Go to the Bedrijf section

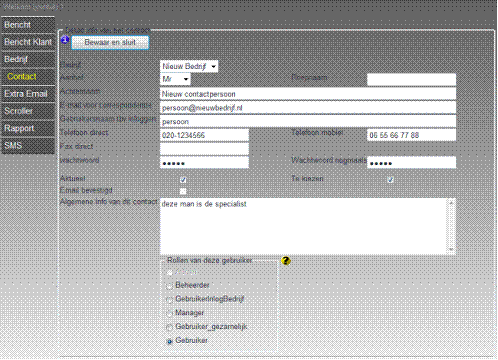click(x=28, y=60)
